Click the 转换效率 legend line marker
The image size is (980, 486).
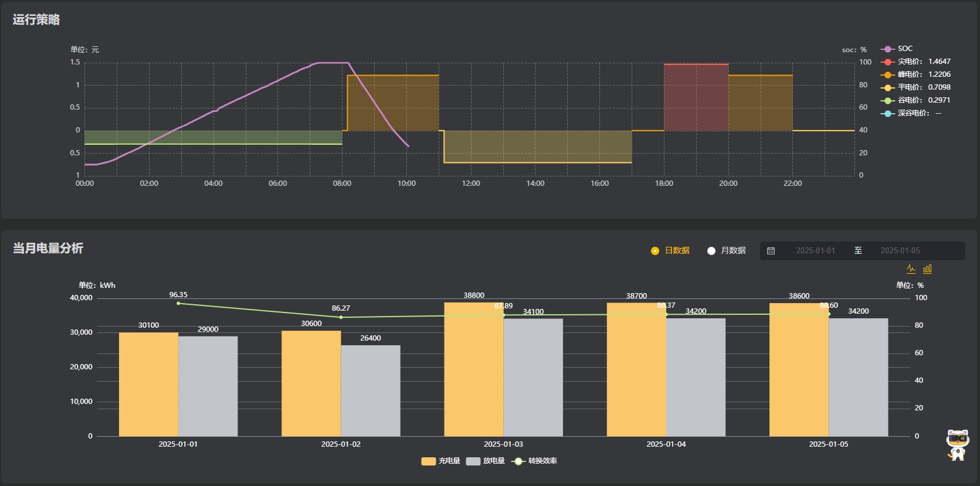point(518,461)
